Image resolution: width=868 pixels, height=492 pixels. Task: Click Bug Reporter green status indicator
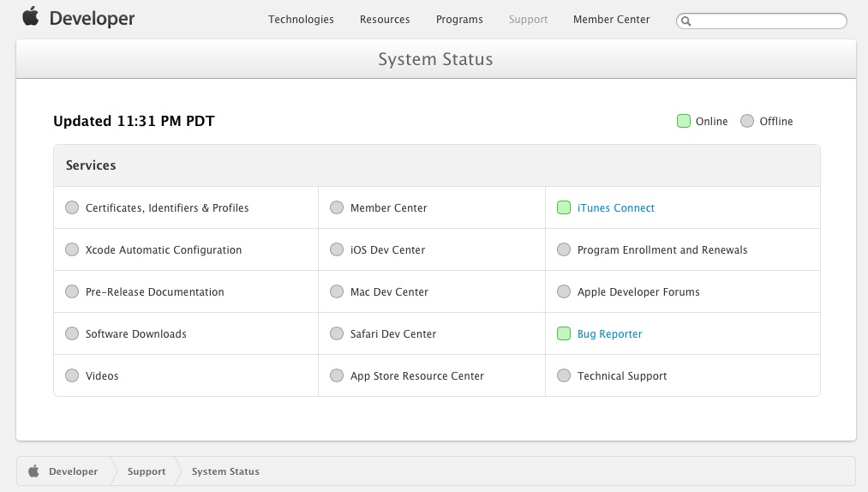[564, 333]
